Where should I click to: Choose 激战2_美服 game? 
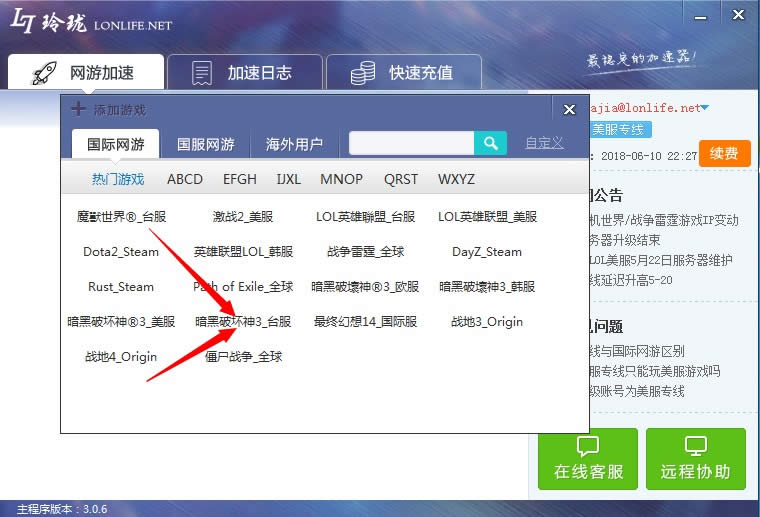[243, 217]
